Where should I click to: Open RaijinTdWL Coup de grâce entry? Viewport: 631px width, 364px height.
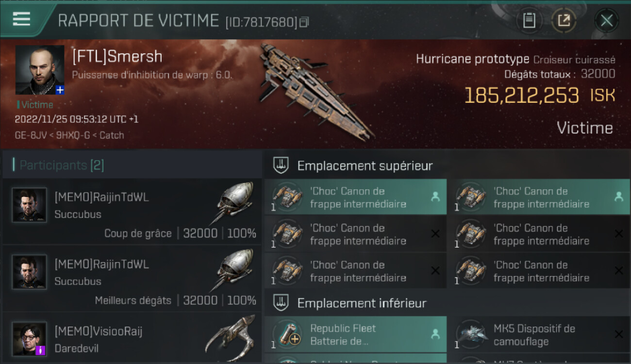(x=132, y=212)
